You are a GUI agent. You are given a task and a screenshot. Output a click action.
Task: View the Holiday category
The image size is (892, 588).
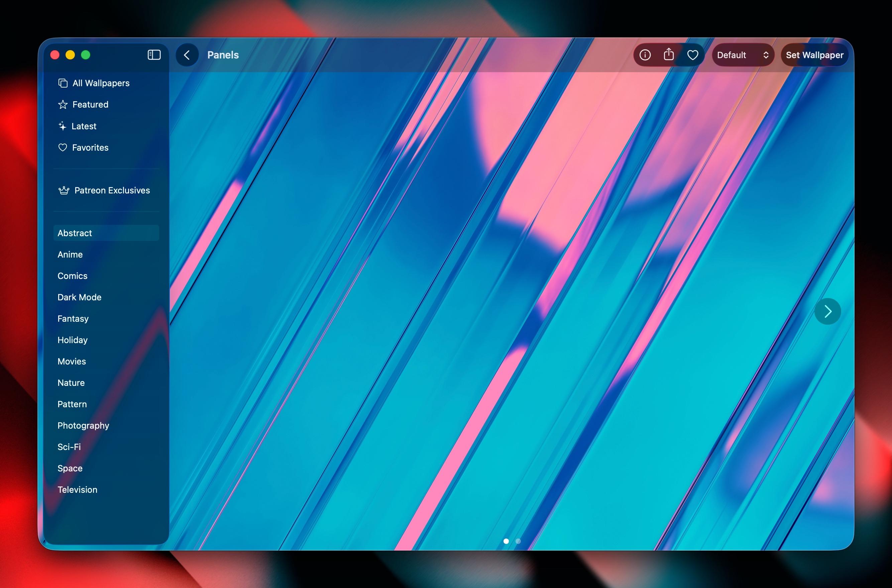pos(106,340)
